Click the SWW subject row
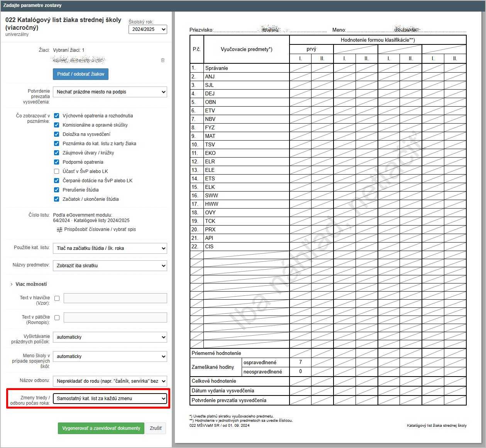The height and width of the screenshot is (448, 486). click(x=328, y=195)
